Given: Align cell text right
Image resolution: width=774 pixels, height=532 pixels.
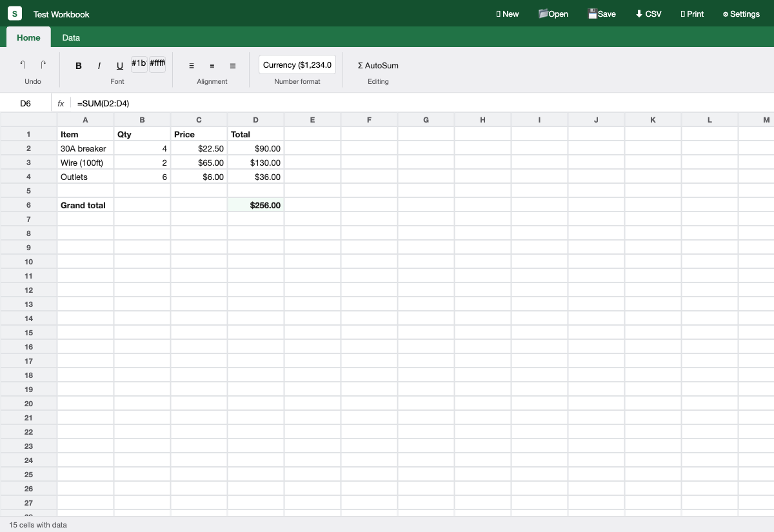Looking at the screenshot, I should coord(233,66).
